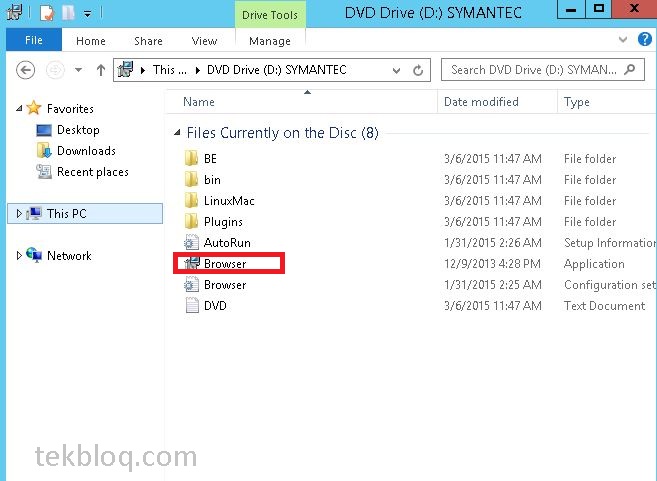The height and width of the screenshot is (481, 657).
Task: Click the drive icon in address bar
Action: (125, 69)
